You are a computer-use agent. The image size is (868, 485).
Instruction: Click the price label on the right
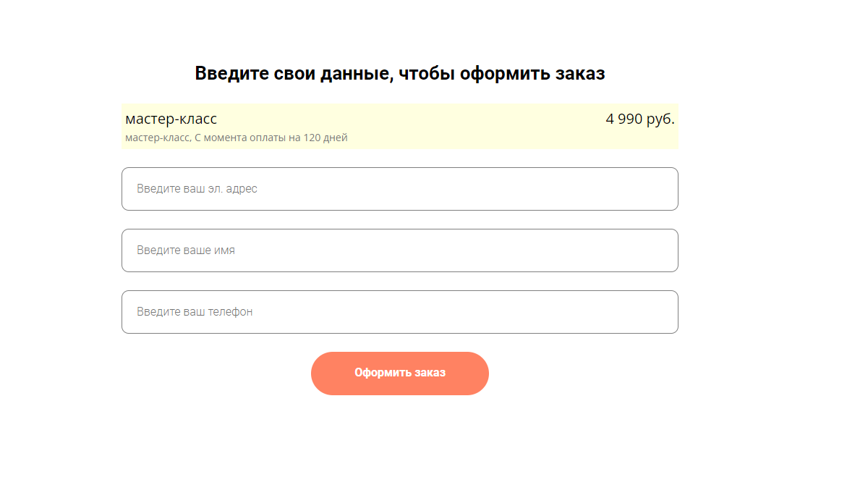click(640, 118)
